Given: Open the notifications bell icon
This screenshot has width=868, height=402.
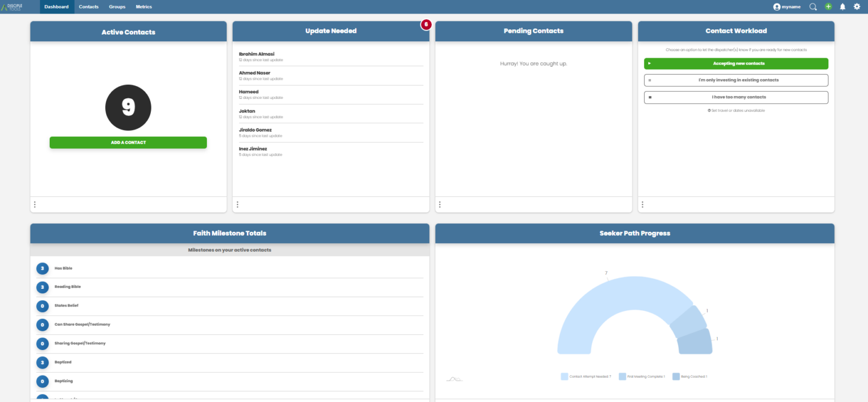Looking at the screenshot, I should pos(843,6).
